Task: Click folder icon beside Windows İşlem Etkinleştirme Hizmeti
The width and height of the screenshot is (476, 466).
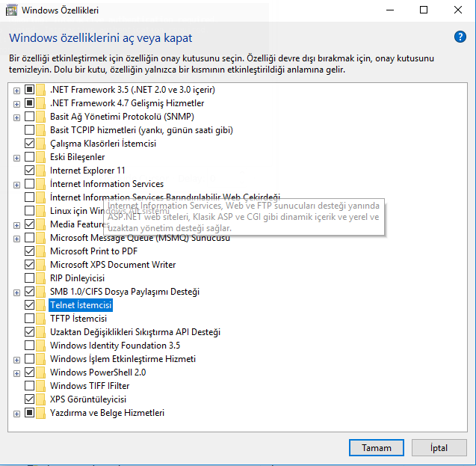Action: [x=40, y=359]
